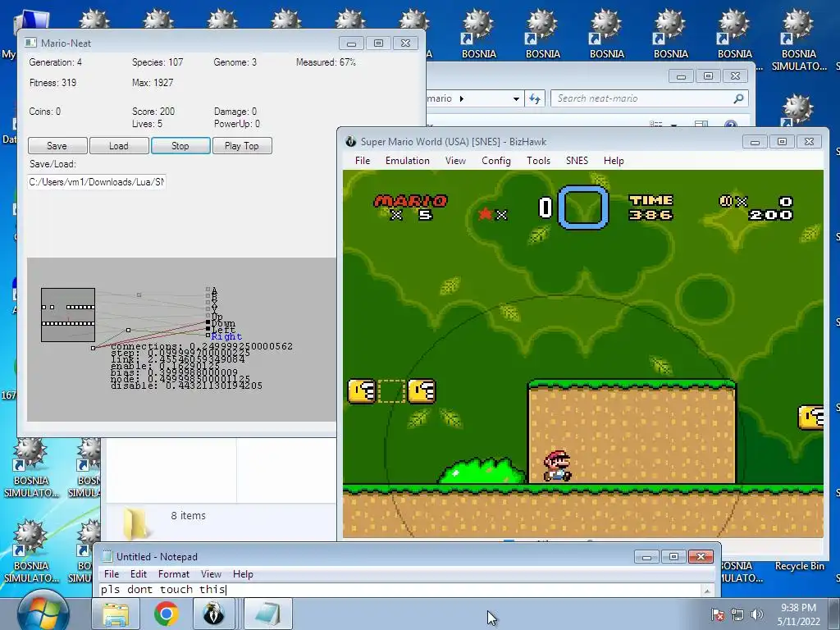Click the Explorer preview pane icon
Screen dimensions: 840x630
click(701, 125)
